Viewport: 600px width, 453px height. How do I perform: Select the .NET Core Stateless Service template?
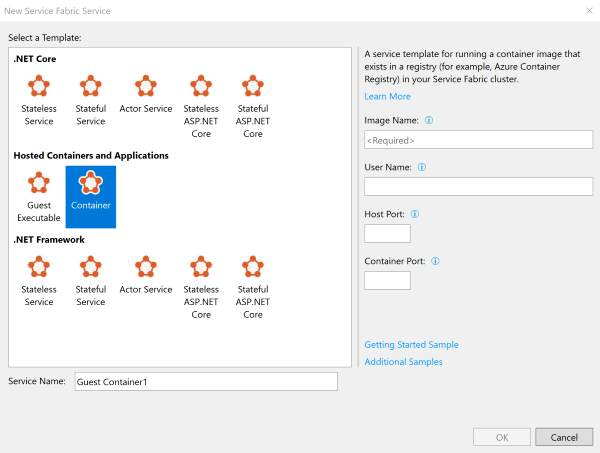pyautogui.click(x=39, y=101)
